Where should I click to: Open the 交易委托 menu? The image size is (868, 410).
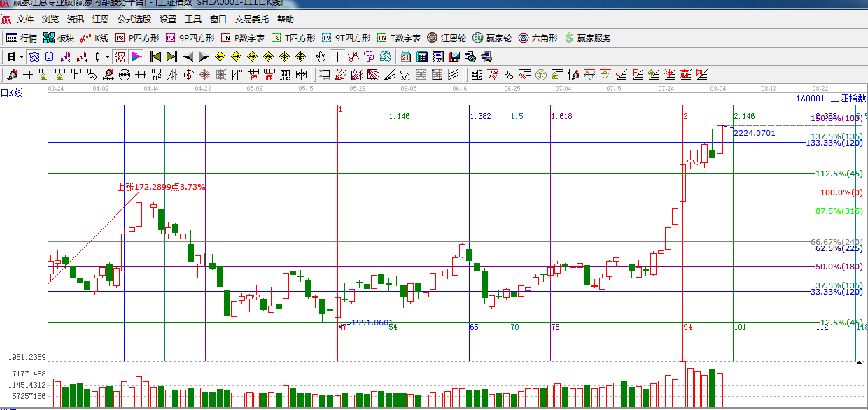[253, 20]
